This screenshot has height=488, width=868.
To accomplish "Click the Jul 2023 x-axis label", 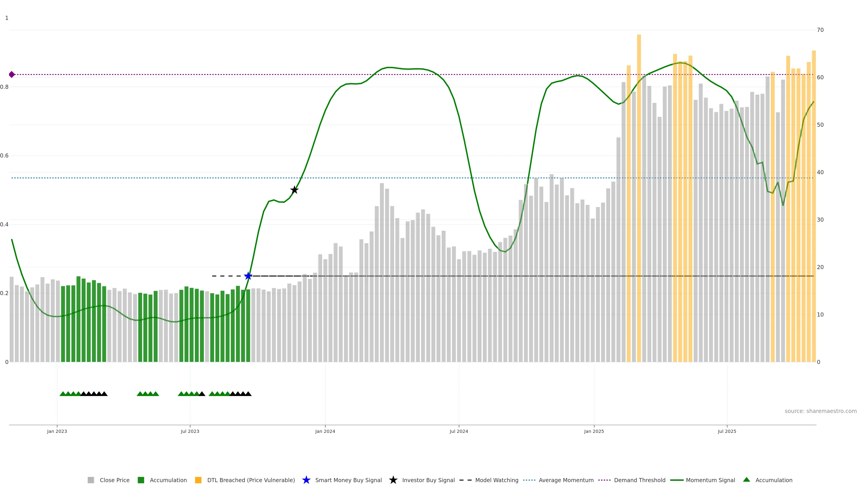I will (190, 431).
